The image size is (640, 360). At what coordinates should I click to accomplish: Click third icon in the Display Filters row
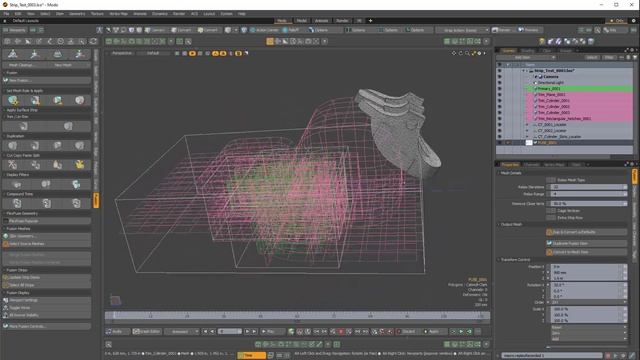[x=76, y=184]
